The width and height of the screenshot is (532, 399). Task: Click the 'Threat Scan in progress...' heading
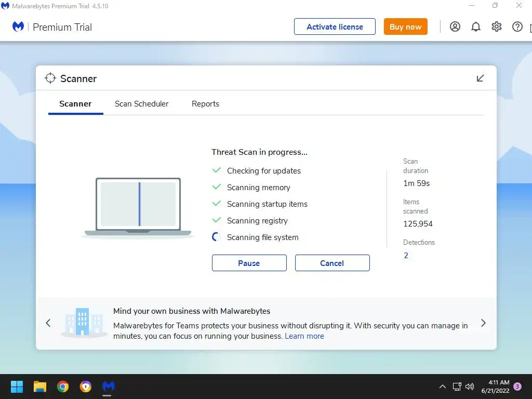pos(260,152)
